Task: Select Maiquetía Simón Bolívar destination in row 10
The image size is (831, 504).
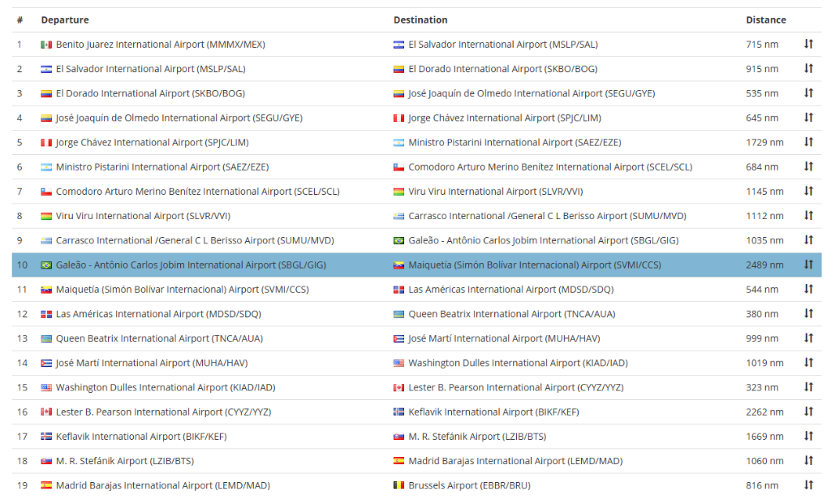Action: [535, 265]
